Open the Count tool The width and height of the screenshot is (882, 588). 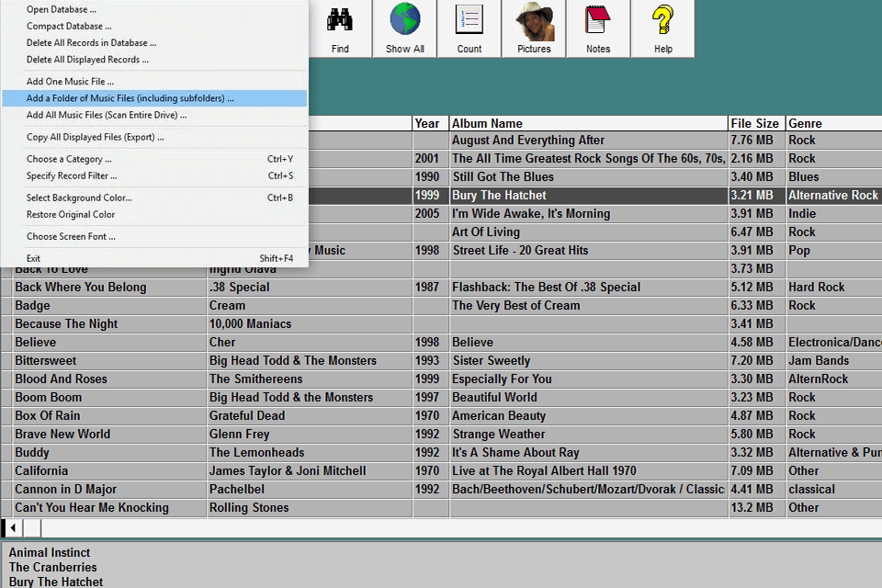(469, 28)
